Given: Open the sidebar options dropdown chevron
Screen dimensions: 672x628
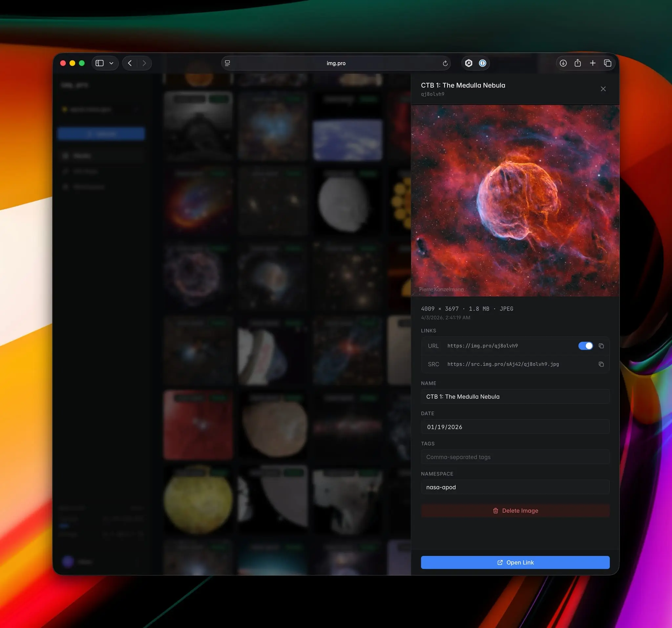Looking at the screenshot, I should click(x=111, y=63).
